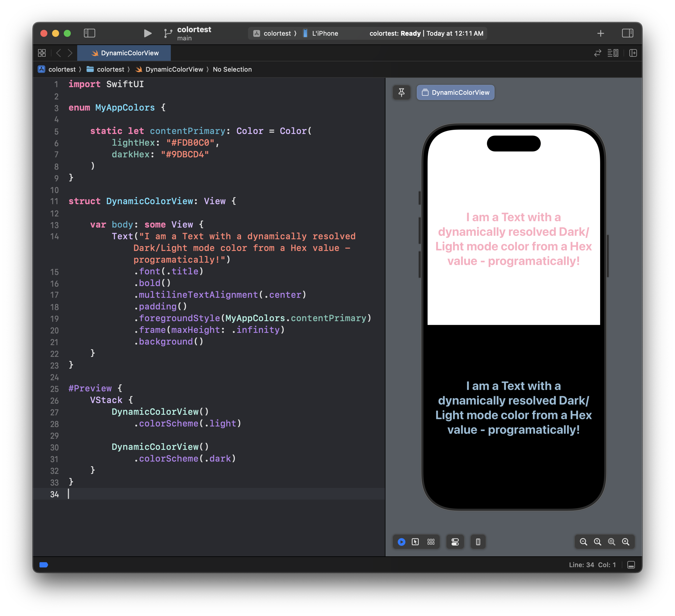This screenshot has height=616, width=675.
Task: Click the lightHex "#FDB0C0" string
Action: [190, 143]
